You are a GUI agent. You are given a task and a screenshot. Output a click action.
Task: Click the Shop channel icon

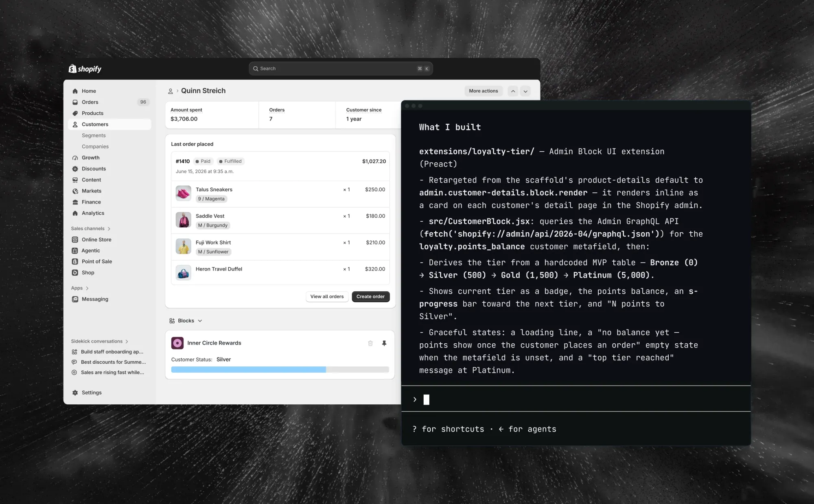click(75, 273)
